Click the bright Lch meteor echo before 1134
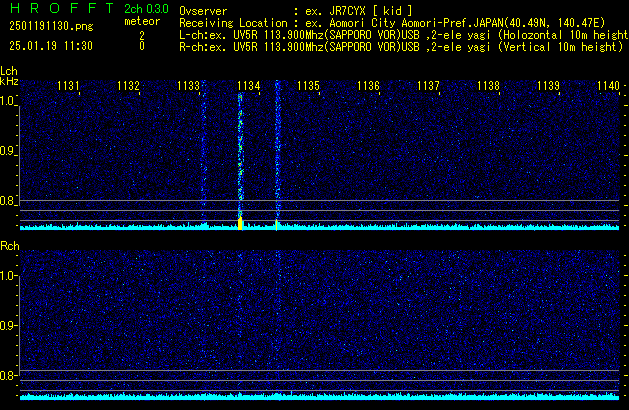Viewport: 629px width, 410px height. (x=240, y=156)
